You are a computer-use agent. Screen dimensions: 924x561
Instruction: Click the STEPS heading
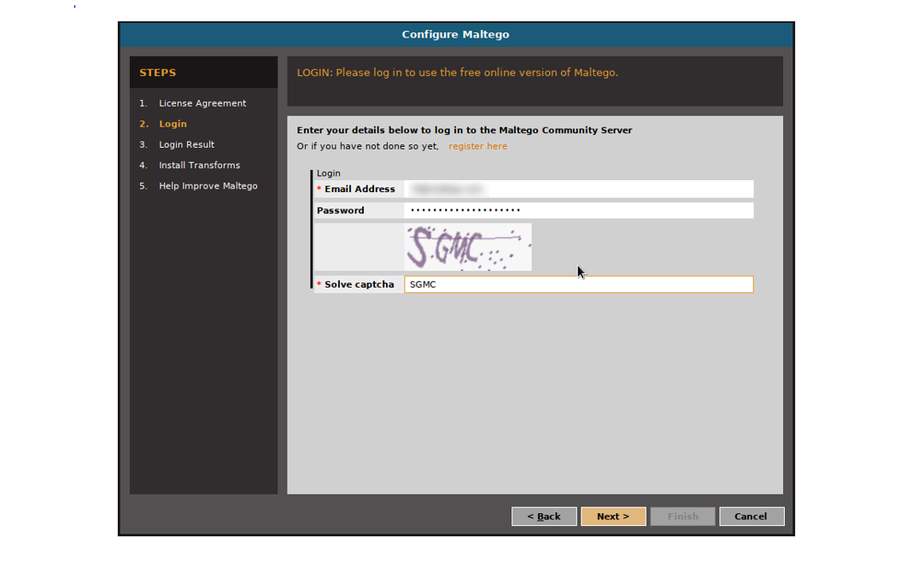(157, 73)
